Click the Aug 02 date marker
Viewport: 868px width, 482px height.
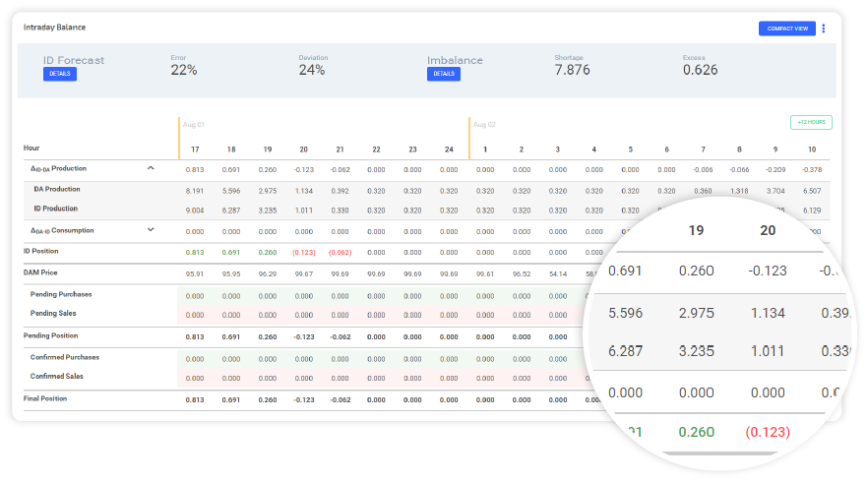tap(484, 124)
